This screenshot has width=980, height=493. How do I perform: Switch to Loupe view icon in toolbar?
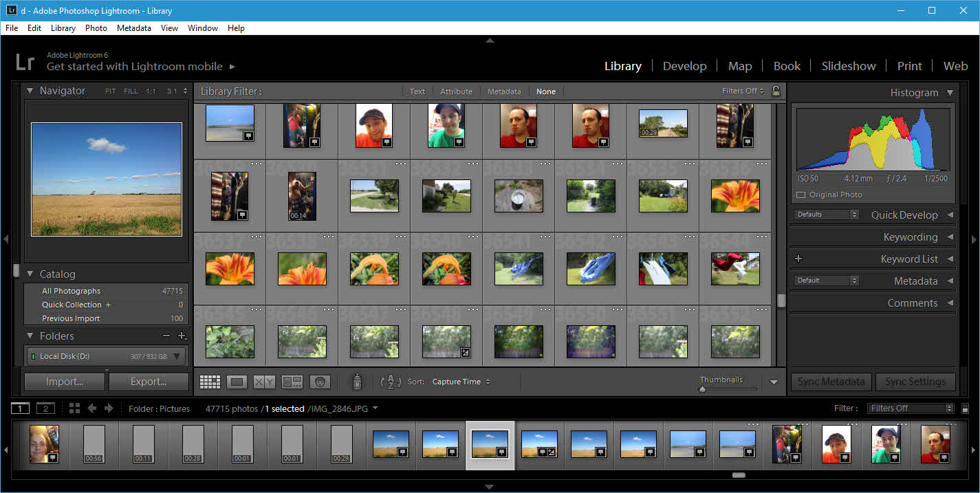237,382
